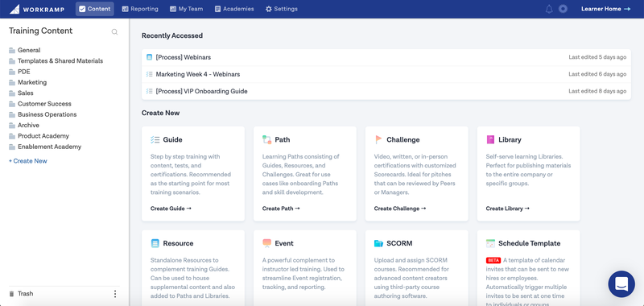Viewport: 644px width, 306px height.
Task: Open the notifications bell icon
Action: point(549,9)
